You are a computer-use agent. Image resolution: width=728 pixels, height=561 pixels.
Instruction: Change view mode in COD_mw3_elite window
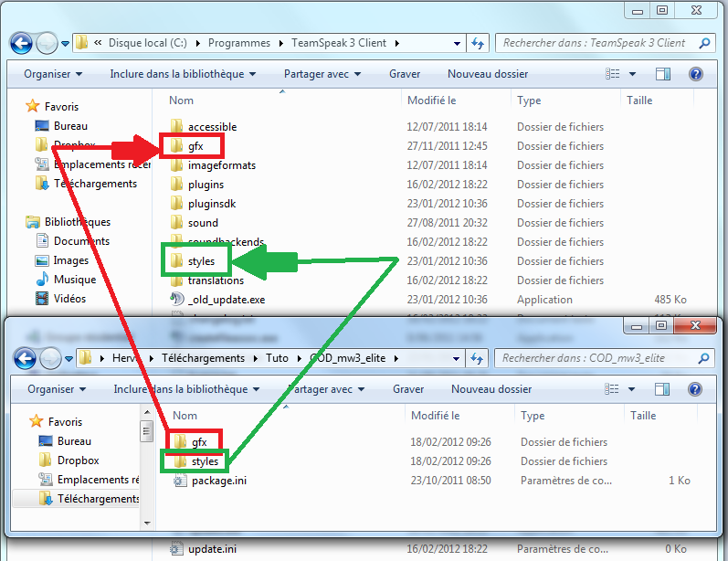click(x=611, y=389)
